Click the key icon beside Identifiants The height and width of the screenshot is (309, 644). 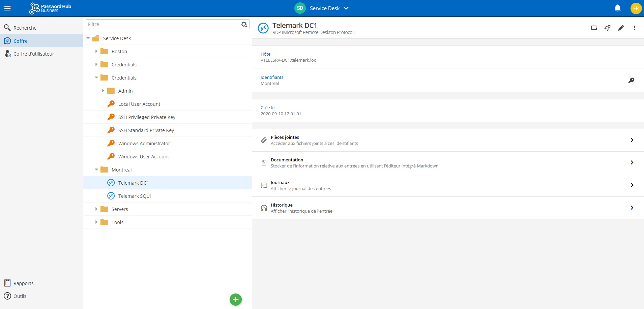click(x=631, y=80)
